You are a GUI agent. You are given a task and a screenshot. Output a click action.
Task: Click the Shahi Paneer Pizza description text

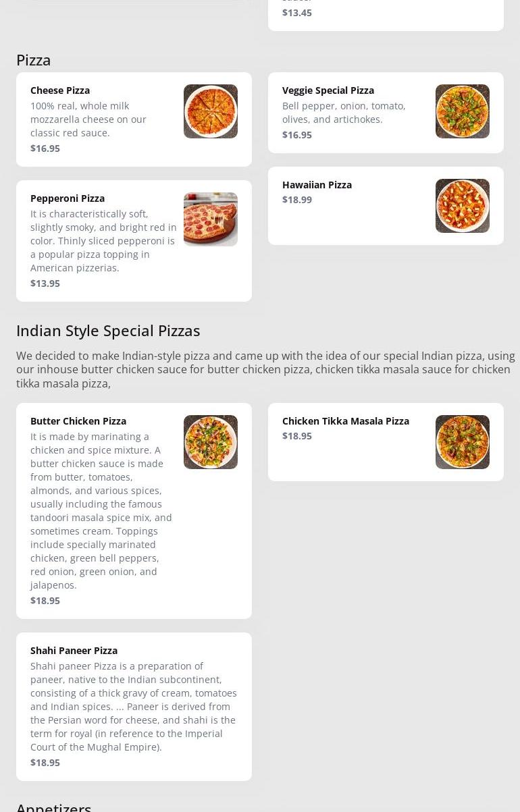point(133,706)
